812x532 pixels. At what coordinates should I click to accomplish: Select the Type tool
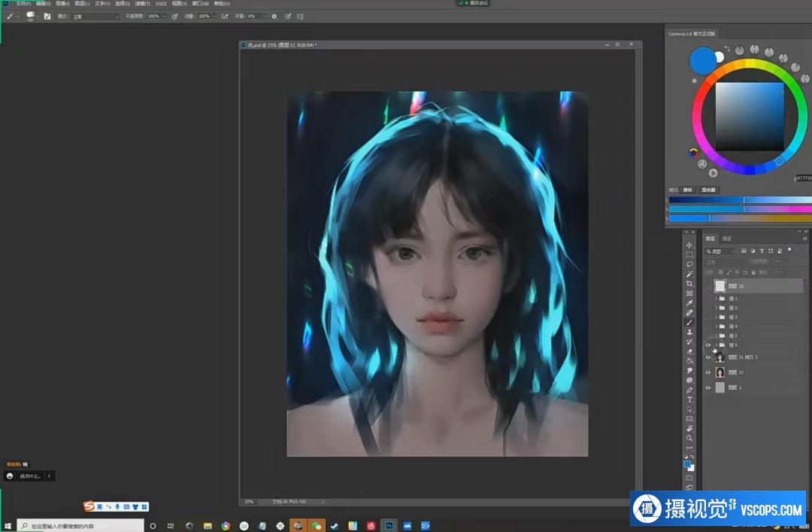click(x=689, y=400)
